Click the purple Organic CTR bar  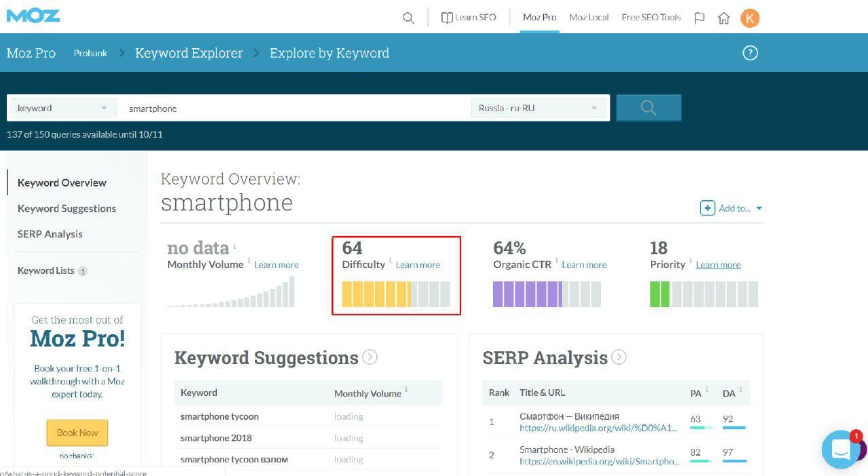click(547, 294)
